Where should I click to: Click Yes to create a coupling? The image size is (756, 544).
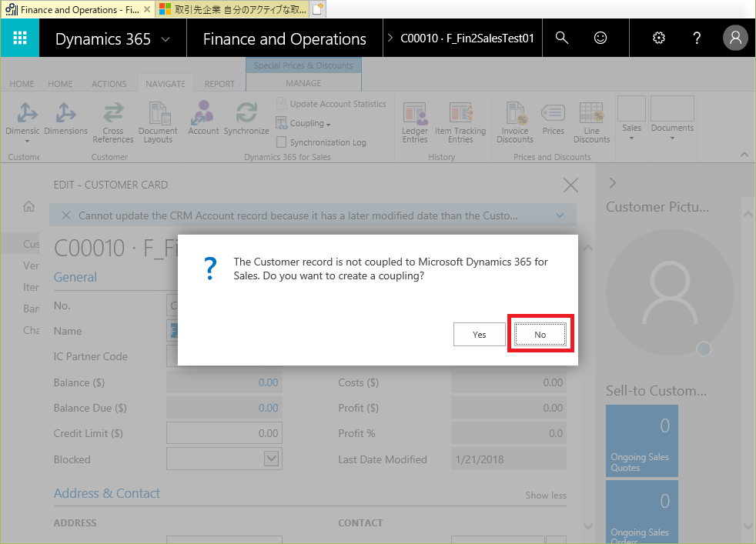480,335
